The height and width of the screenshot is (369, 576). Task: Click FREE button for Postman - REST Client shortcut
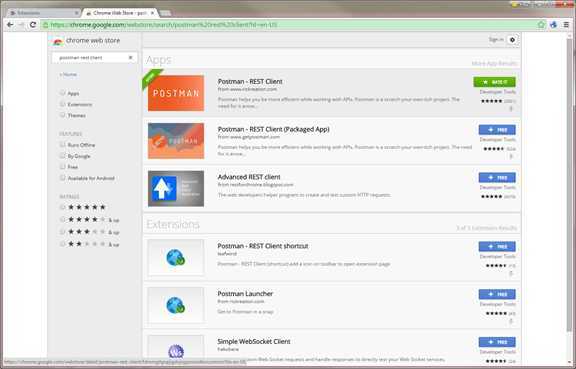497,246
